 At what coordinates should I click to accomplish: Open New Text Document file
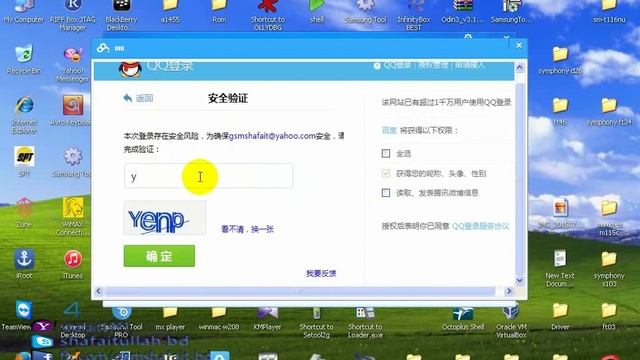pyautogui.click(x=560, y=269)
